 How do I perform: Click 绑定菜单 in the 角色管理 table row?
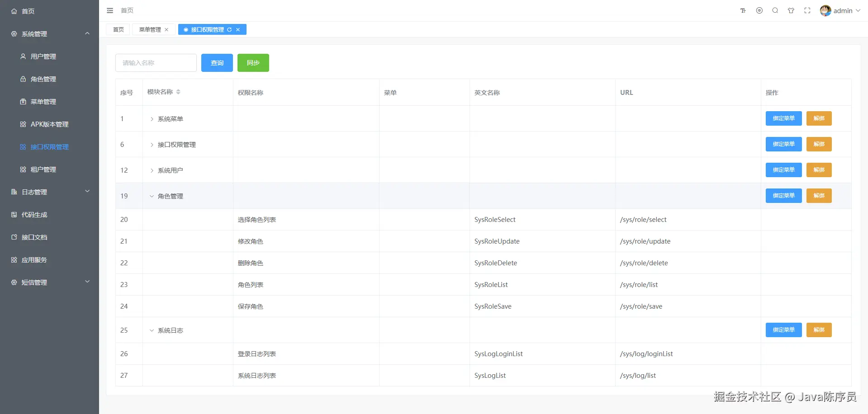point(784,196)
